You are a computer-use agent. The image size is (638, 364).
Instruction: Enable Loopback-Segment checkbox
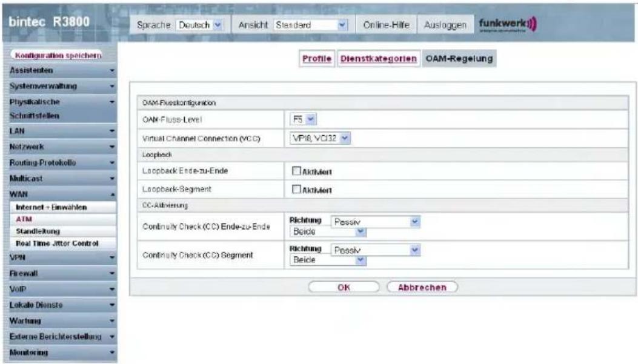pyautogui.click(x=296, y=189)
